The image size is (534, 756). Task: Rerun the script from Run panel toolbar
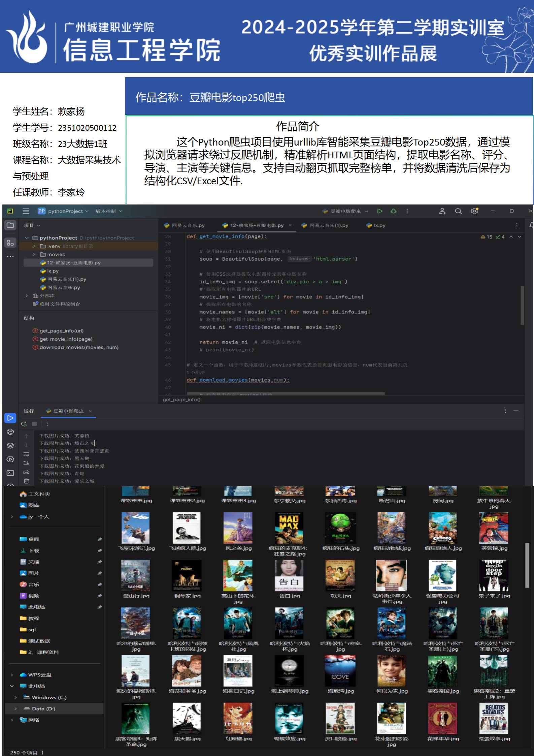[24, 424]
